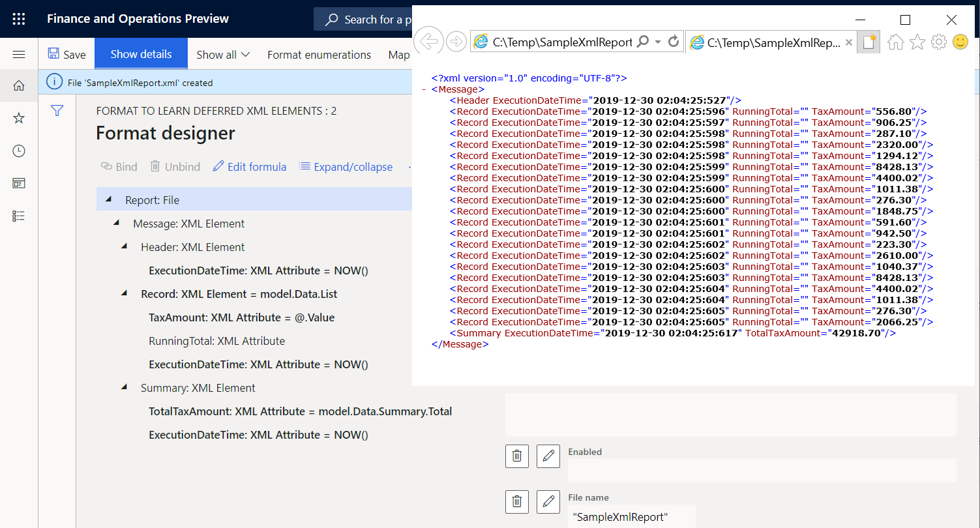Open address bar dropdown arrow in browser
The height and width of the screenshot is (528, 980).
(658, 42)
